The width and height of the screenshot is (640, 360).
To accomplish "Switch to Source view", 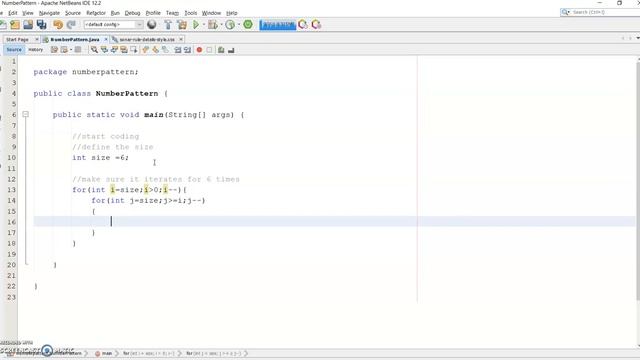I will click(x=14, y=50).
